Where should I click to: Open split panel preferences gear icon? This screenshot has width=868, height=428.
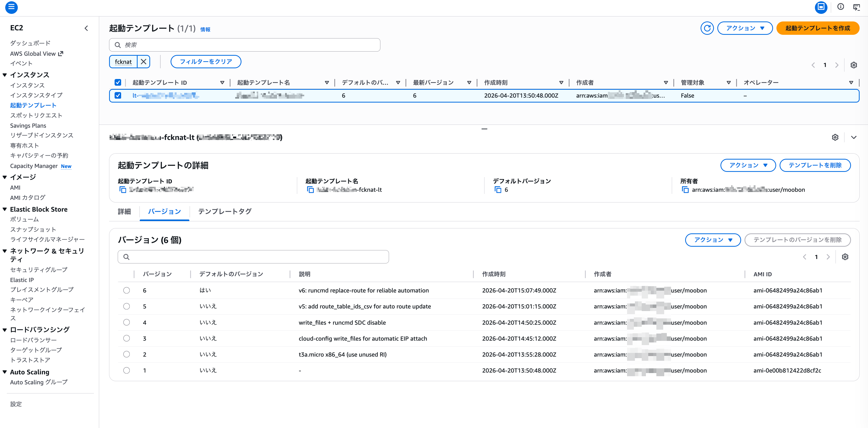[x=835, y=137]
